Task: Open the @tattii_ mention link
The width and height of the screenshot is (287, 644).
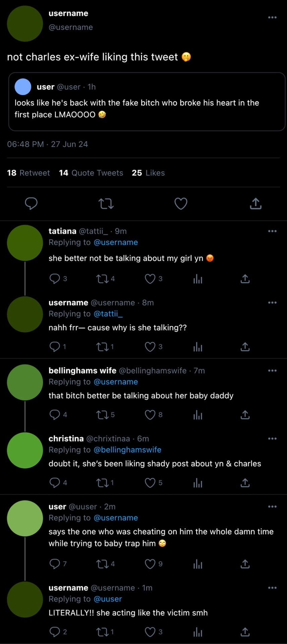Action: pyautogui.click(x=108, y=314)
